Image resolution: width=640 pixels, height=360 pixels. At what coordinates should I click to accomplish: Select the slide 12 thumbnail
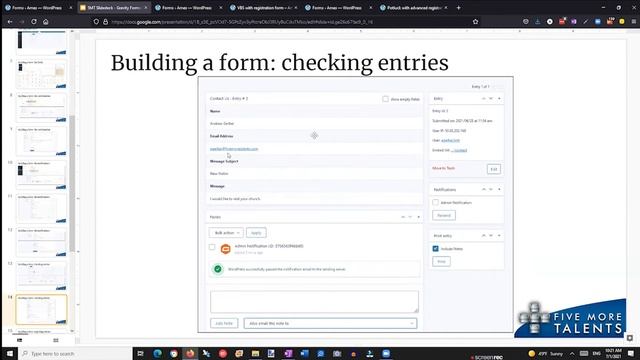[x=42, y=242]
